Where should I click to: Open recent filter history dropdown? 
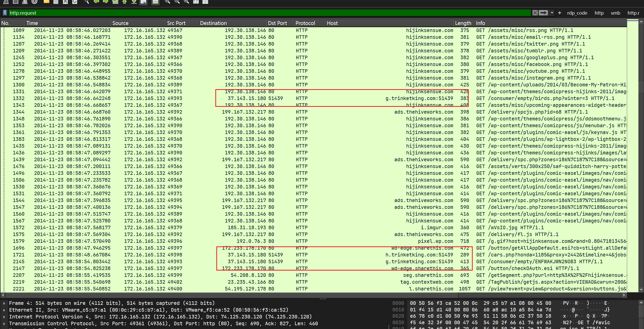pyautogui.click(x=552, y=13)
